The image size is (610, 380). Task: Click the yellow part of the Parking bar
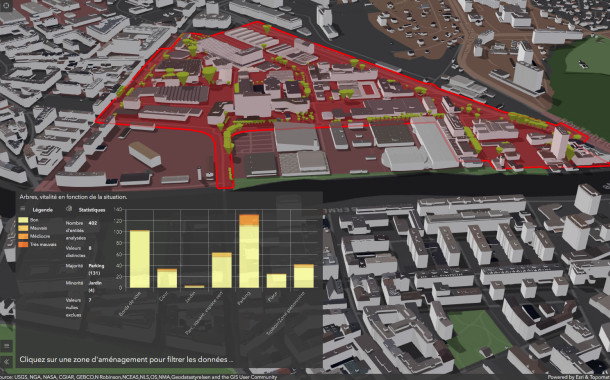pos(249,257)
